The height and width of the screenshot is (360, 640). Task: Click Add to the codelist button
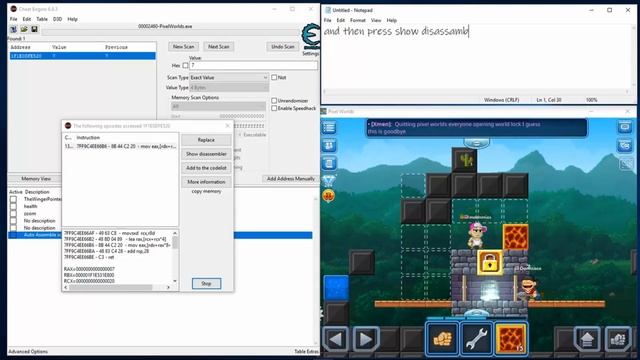click(206, 168)
